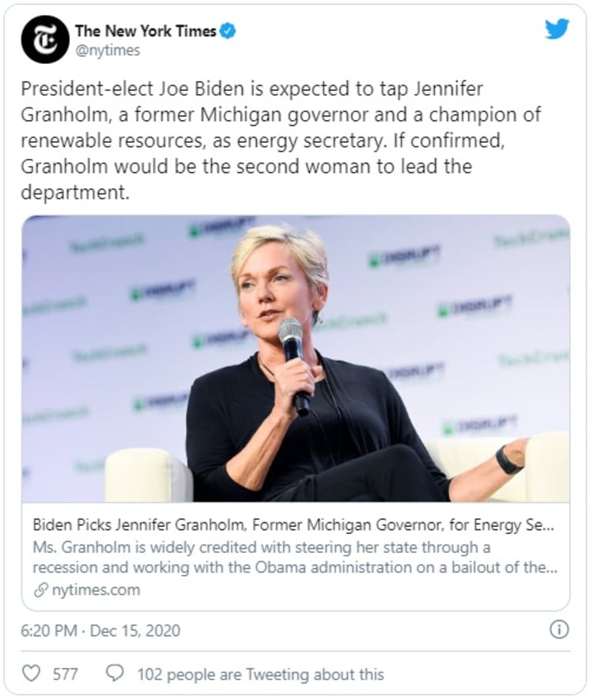Open "102 people are Tweeting about this"
The height and width of the screenshot is (700, 593).
pyautogui.click(x=260, y=674)
